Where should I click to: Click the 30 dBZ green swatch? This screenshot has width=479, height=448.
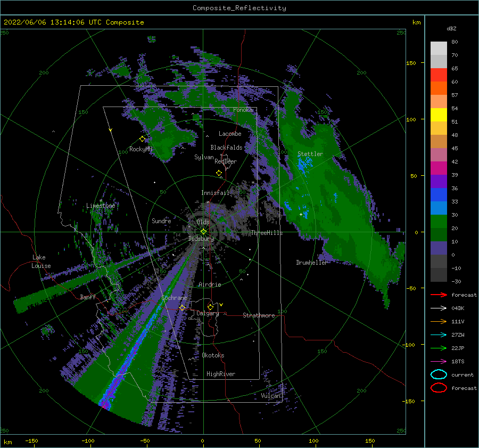coord(439,221)
